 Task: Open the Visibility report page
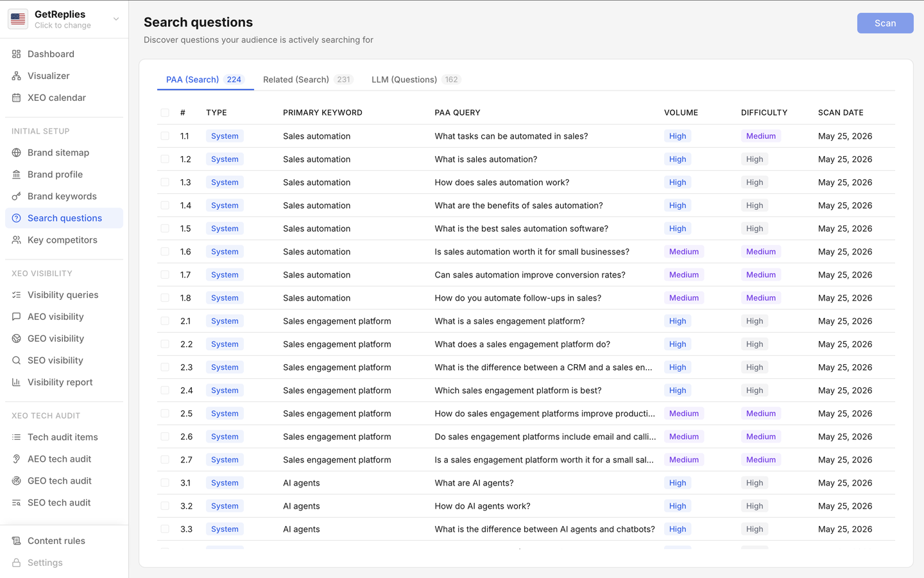coord(64,382)
